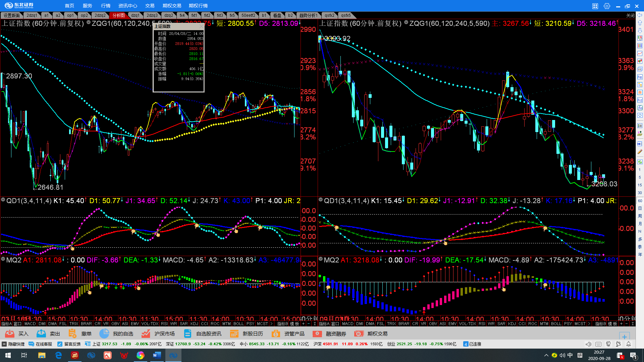Open the 期权交易 menu
The image size is (644, 362).
(172, 6)
